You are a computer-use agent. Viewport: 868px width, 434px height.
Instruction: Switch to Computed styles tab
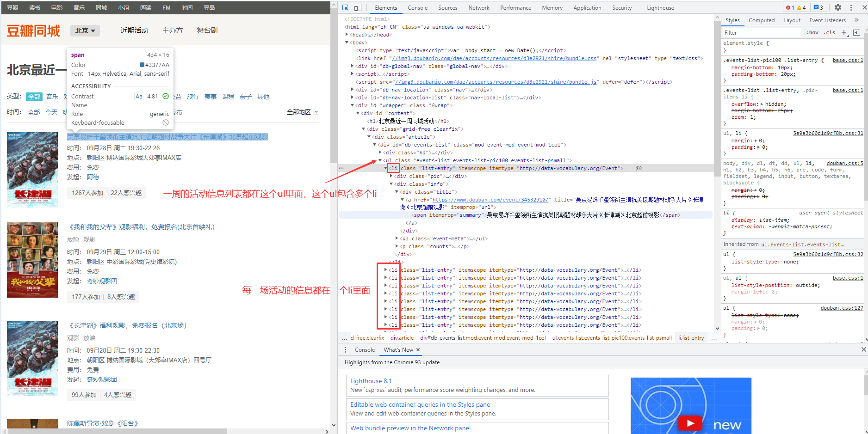pyautogui.click(x=762, y=20)
